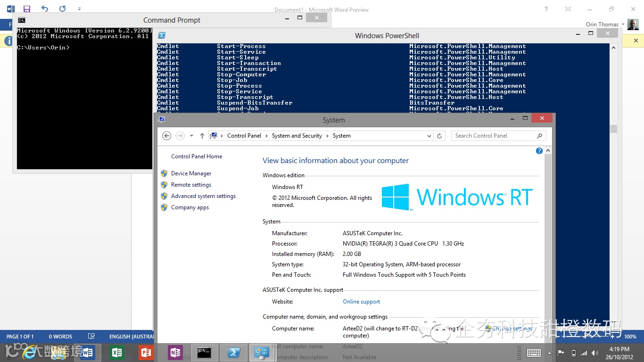
Task: Open OneNote from the taskbar
Action: point(175,352)
